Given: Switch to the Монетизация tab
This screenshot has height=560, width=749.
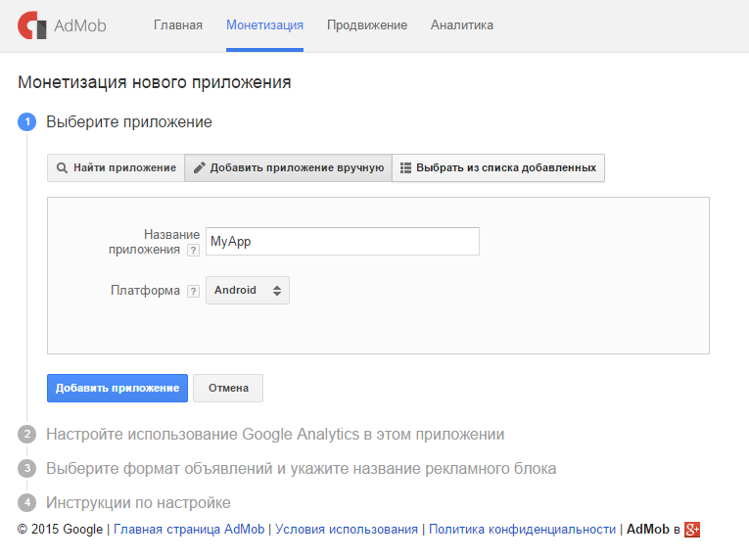Looking at the screenshot, I should [264, 25].
